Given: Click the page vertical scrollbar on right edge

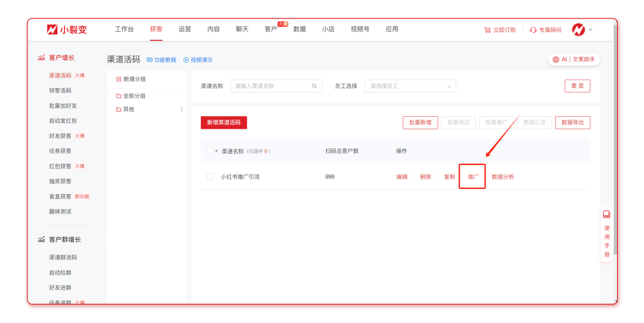Looking at the screenshot, I should (614, 149).
